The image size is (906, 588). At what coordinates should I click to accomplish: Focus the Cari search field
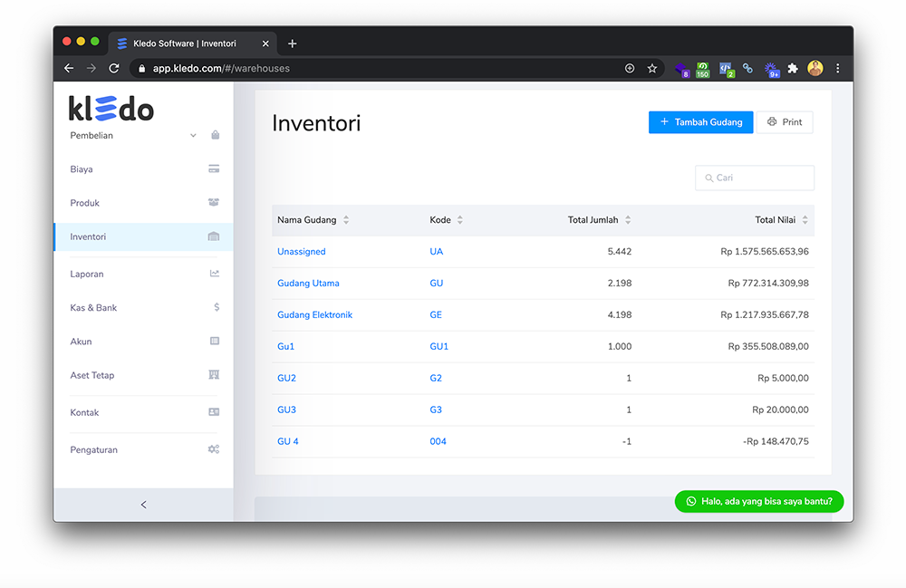click(x=755, y=178)
